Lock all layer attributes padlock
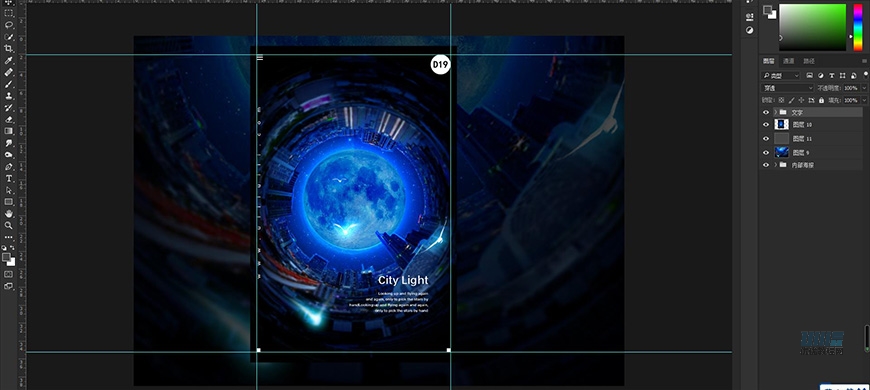The width and height of the screenshot is (870, 390). coord(821,100)
